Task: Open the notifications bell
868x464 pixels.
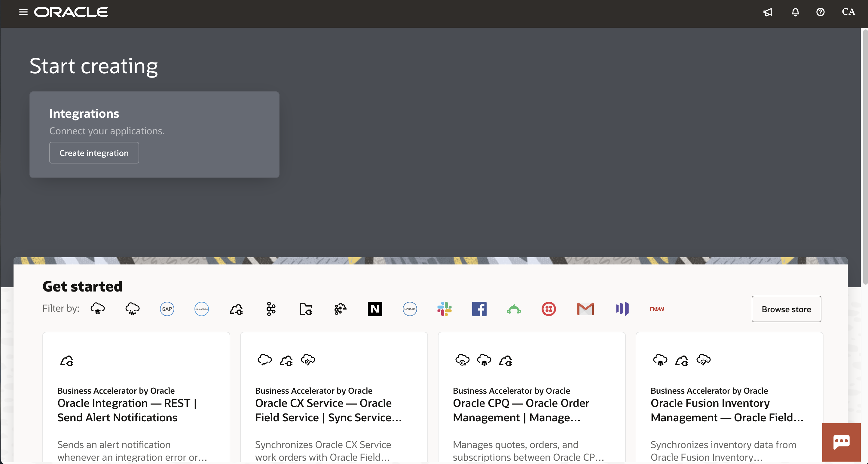Action: [x=795, y=12]
